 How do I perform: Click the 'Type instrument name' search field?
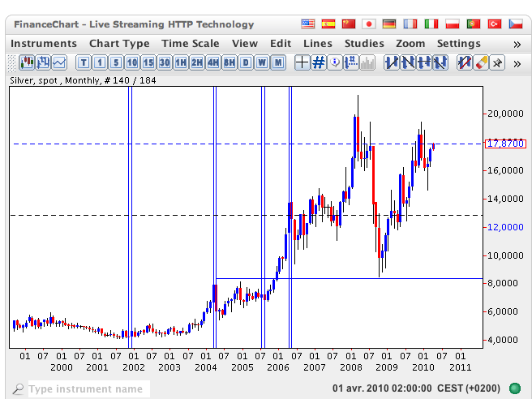coord(88,389)
